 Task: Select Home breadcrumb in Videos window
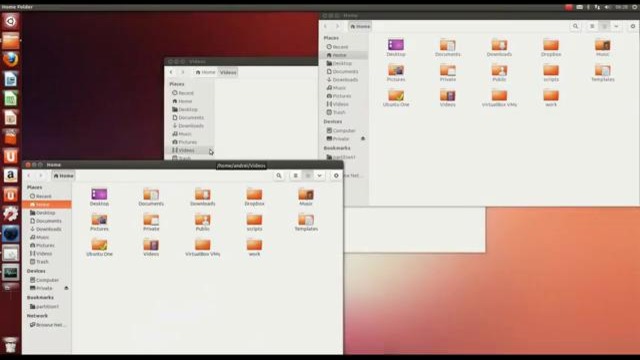pos(205,72)
